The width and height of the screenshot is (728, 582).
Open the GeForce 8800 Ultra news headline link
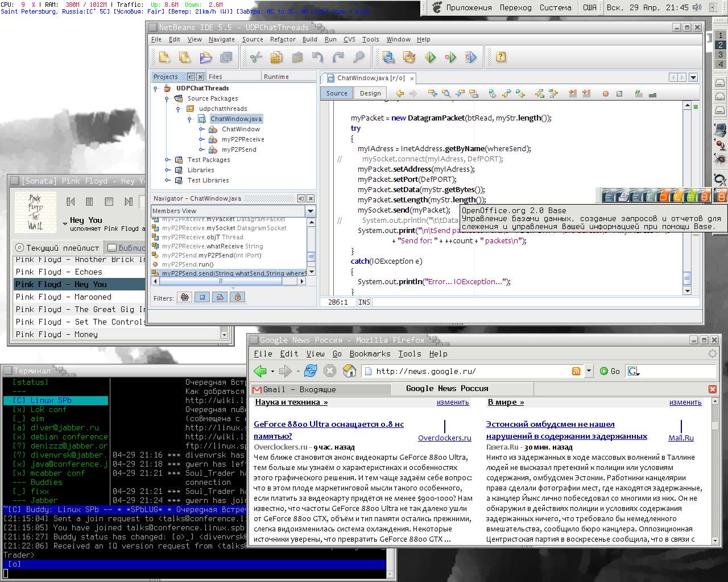329,430
